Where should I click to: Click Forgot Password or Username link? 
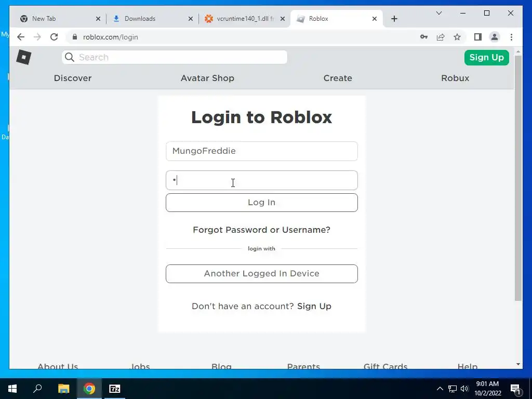point(262,230)
